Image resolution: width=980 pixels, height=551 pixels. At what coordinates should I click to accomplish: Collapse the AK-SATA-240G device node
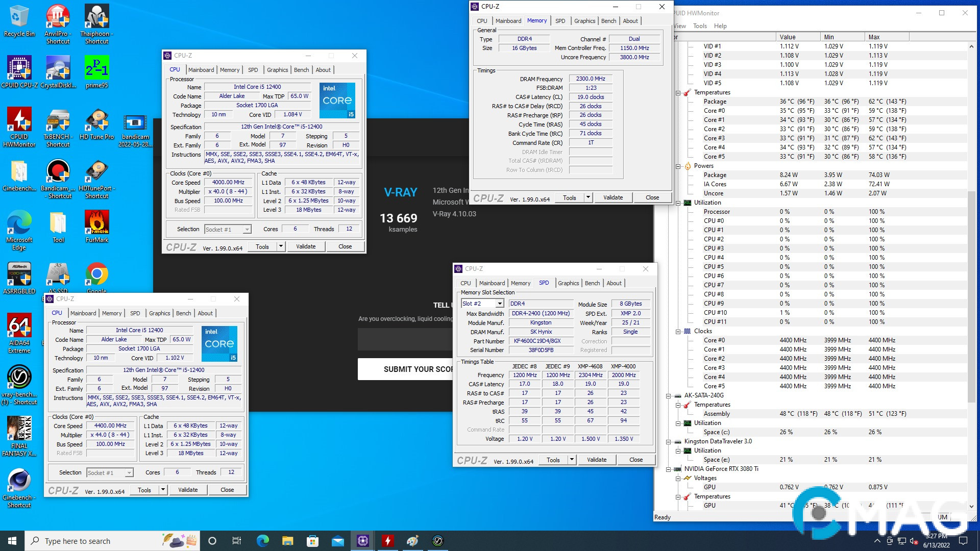point(669,396)
